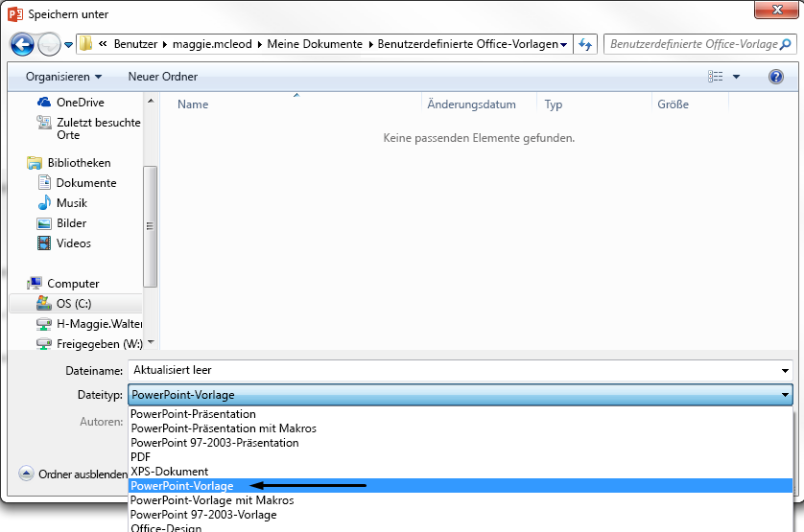Click the navigation pane scroll down arrow
804x532 pixels.
pyautogui.click(x=151, y=342)
